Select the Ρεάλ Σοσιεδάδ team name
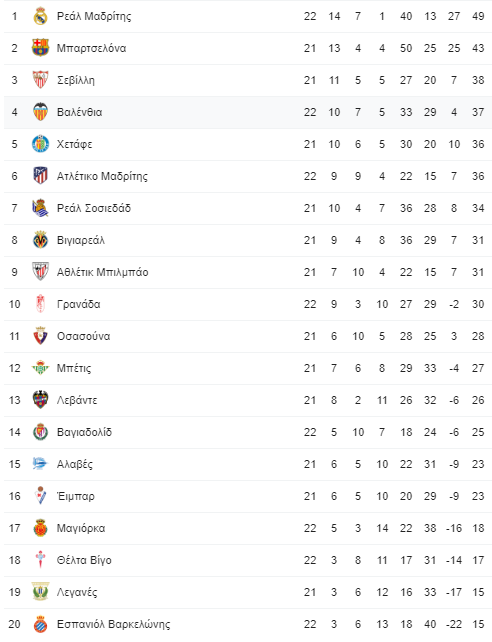 click(94, 208)
